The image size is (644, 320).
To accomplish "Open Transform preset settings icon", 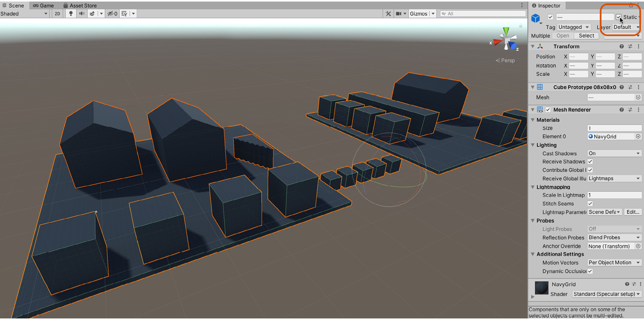I will [630, 46].
